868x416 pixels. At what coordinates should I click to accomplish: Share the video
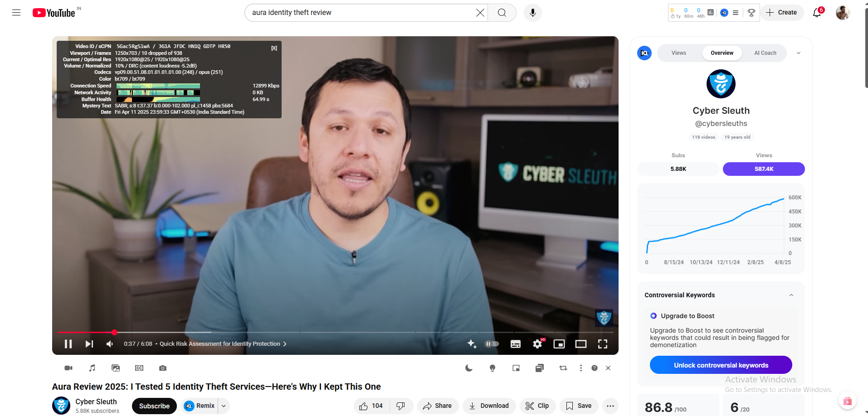tap(438, 406)
